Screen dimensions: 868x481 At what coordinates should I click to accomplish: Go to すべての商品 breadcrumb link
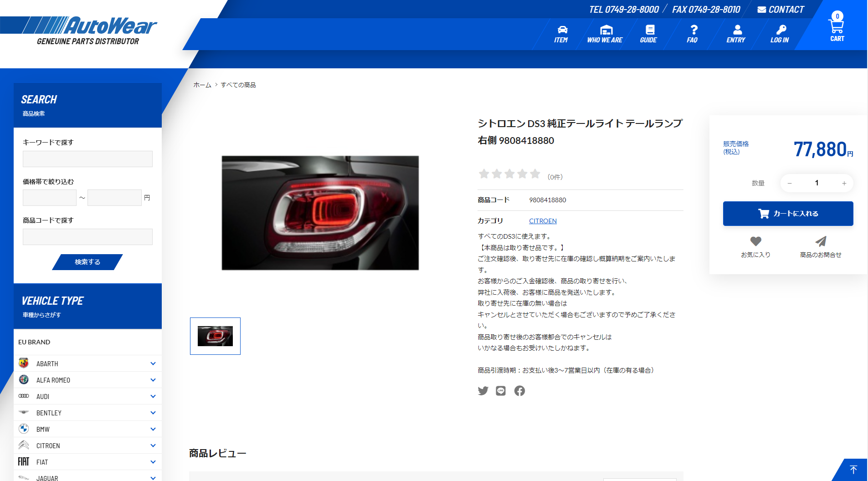[x=238, y=85]
